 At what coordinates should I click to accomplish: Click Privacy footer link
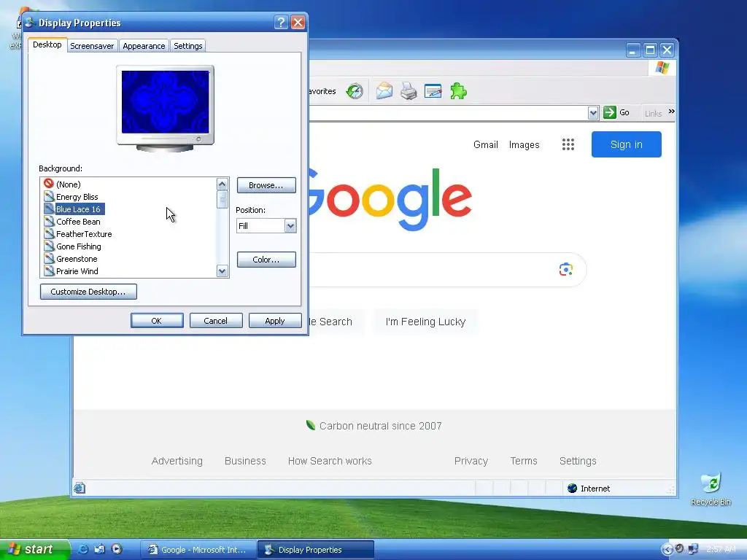click(471, 461)
